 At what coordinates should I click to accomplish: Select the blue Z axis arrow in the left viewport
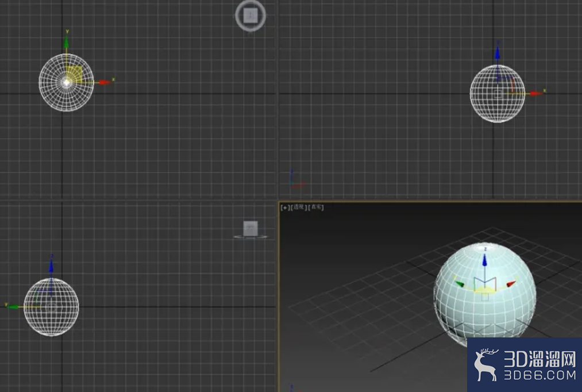tap(51, 267)
